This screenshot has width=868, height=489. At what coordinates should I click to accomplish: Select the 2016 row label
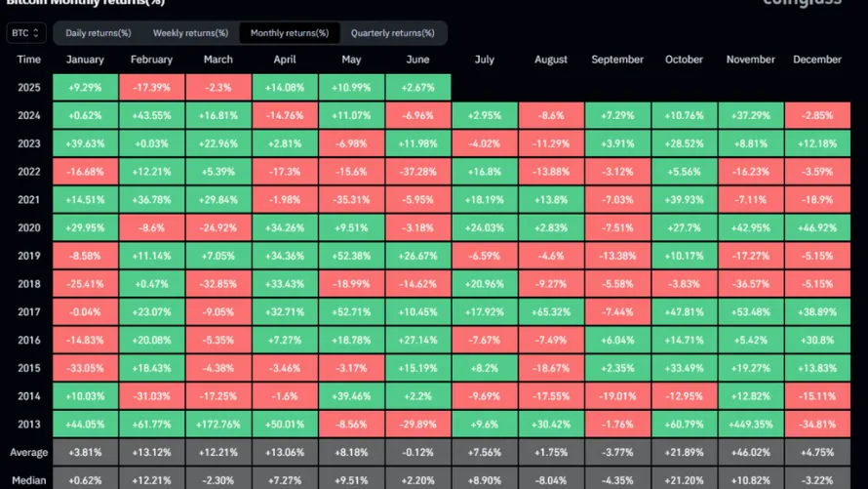pyautogui.click(x=29, y=340)
